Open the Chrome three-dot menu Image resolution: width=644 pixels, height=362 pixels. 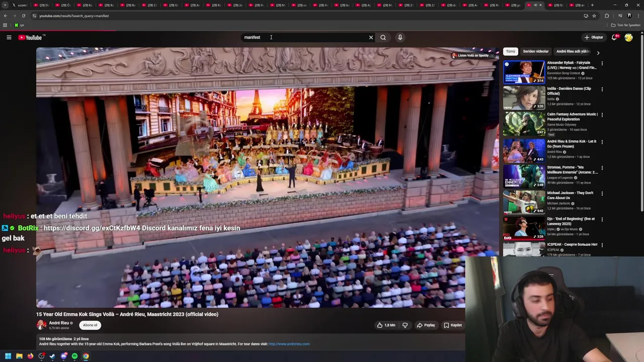click(639, 16)
